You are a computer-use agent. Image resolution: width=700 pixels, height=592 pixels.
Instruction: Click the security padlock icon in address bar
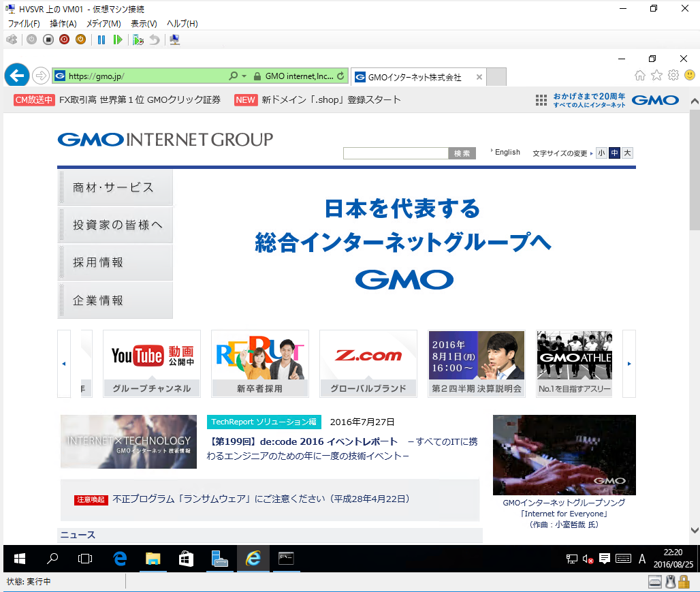pos(257,76)
